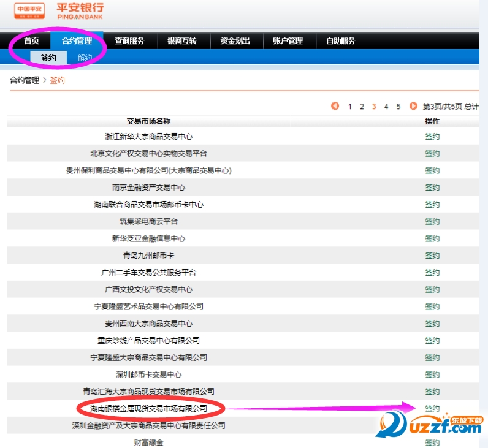This screenshot has width=488, height=448.
Task: Open the 资金划出 menu
Action: click(235, 40)
